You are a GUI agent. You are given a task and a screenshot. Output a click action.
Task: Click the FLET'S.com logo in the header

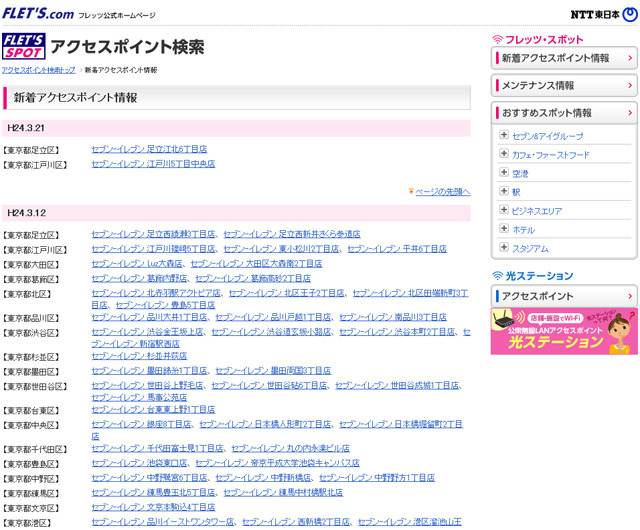pyautogui.click(x=38, y=13)
